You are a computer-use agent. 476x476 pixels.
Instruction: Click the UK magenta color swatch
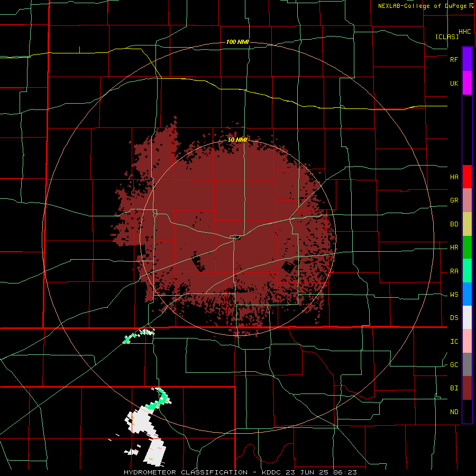click(x=467, y=83)
